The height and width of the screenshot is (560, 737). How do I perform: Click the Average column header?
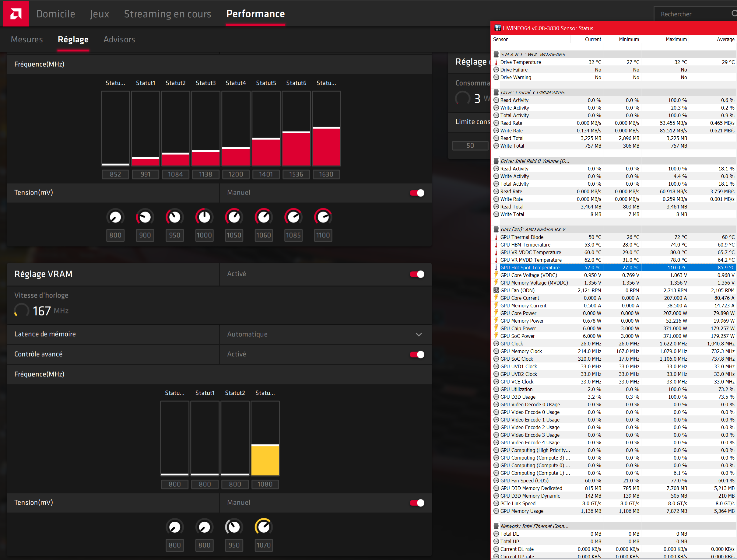click(725, 39)
